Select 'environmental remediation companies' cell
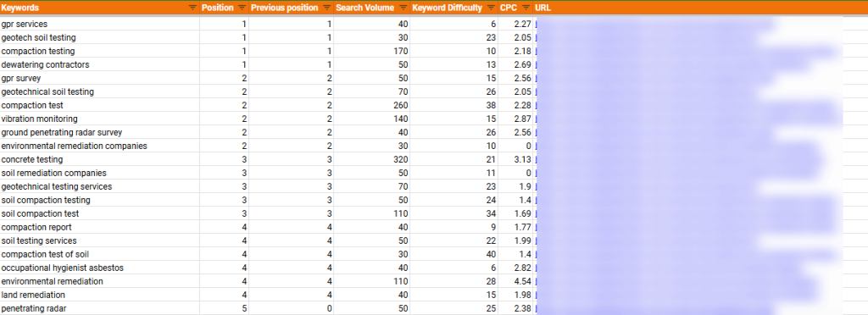Image resolution: width=868 pixels, height=315 pixels. (100, 146)
